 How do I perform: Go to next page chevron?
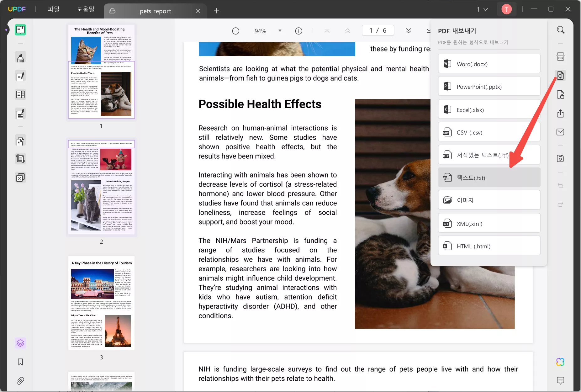pos(408,30)
